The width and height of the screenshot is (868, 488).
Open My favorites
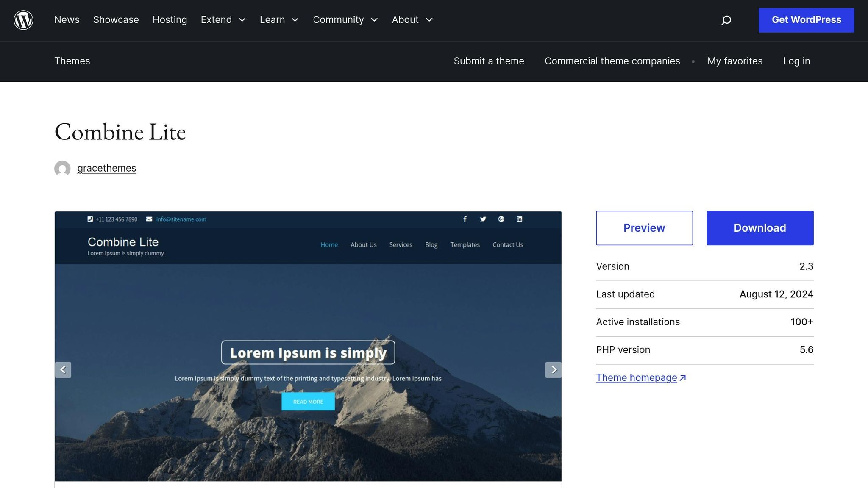(735, 61)
